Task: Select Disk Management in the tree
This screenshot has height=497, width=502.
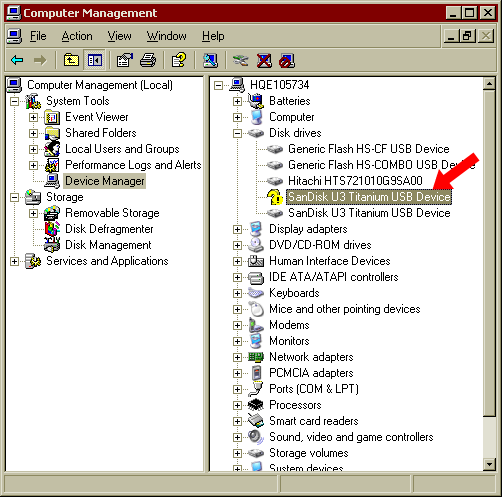Action: pyautogui.click(x=108, y=245)
